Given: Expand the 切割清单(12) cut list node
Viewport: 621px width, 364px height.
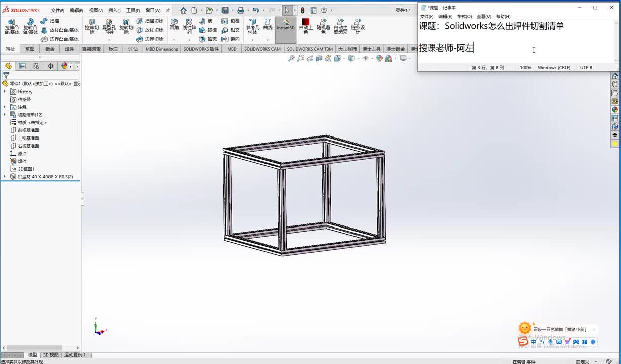Looking at the screenshot, I should pyautogui.click(x=5, y=115).
